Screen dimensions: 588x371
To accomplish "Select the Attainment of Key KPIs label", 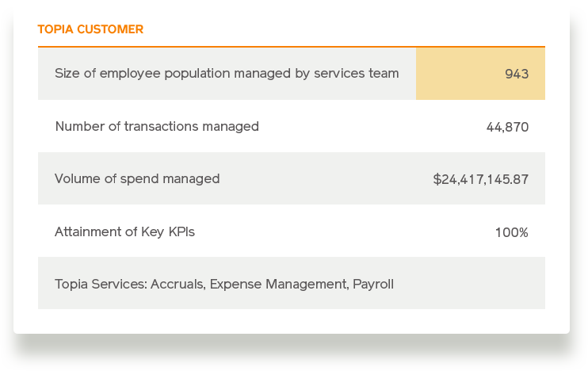I will coord(125,231).
